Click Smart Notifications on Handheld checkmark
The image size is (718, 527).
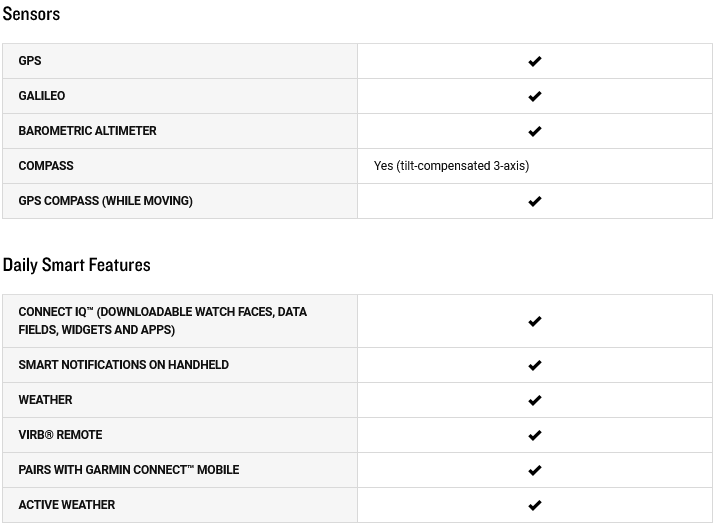(x=535, y=365)
